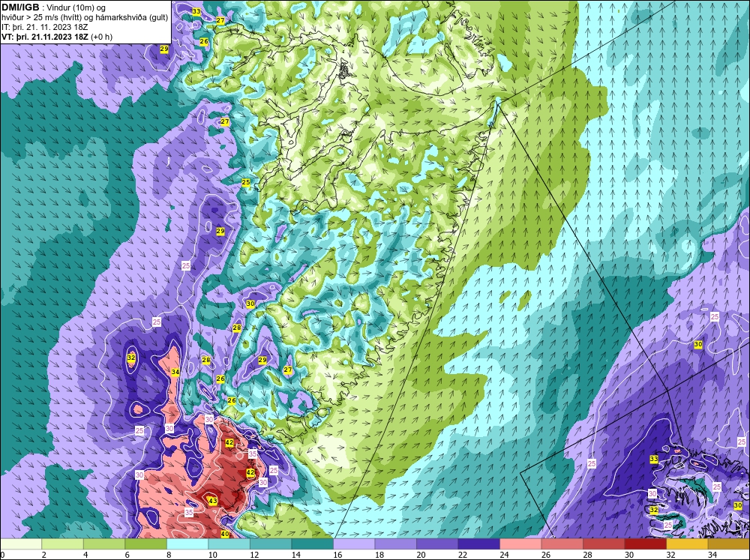Click the yellow 43 peak gust label
The width and height of the screenshot is (750, 560).
point(213,501)
